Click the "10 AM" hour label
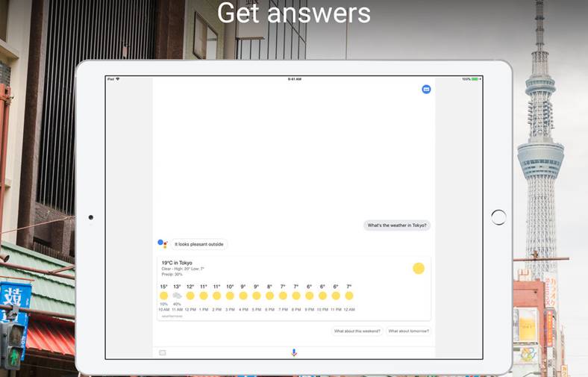588x377 pixels. coord(164,310)
